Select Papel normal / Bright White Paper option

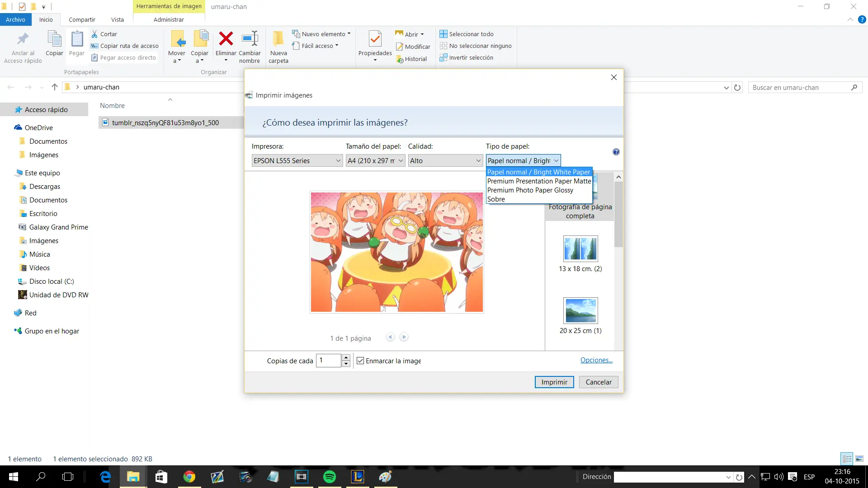pos(539,172)
